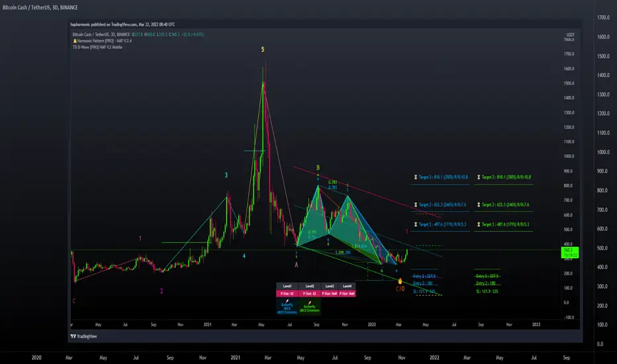
Task: Select the Level4 table header
Action: click(347, 286)
